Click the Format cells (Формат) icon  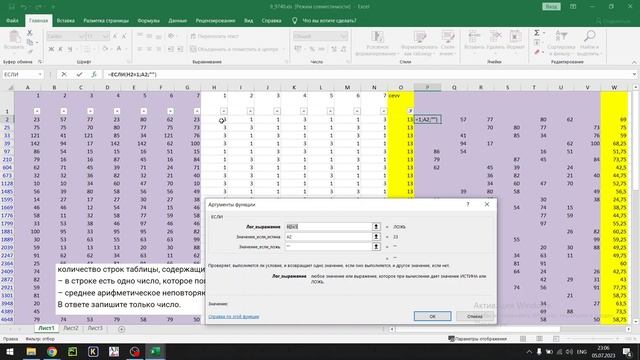(516, 37)
